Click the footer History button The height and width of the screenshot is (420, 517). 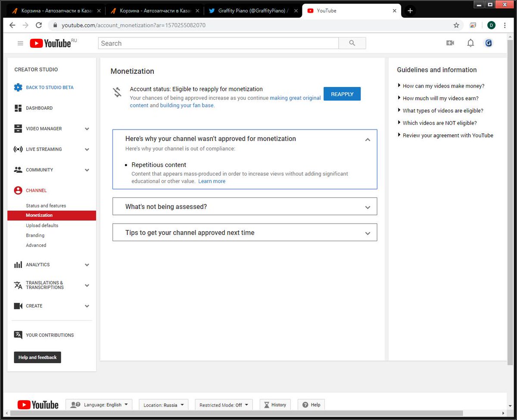tap(275, 405)
